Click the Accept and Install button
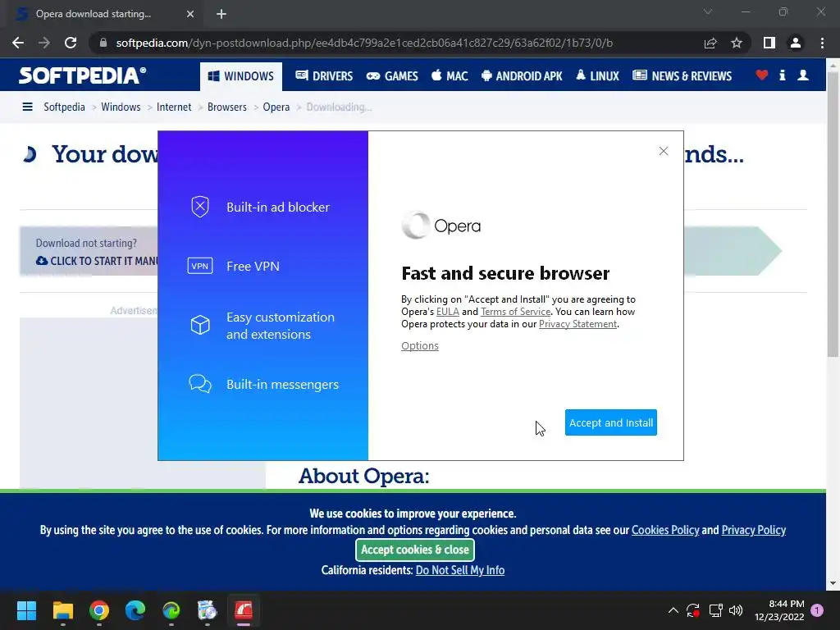Image resolution: width=840 pixels, height=630 pixels. coord(610,422)
